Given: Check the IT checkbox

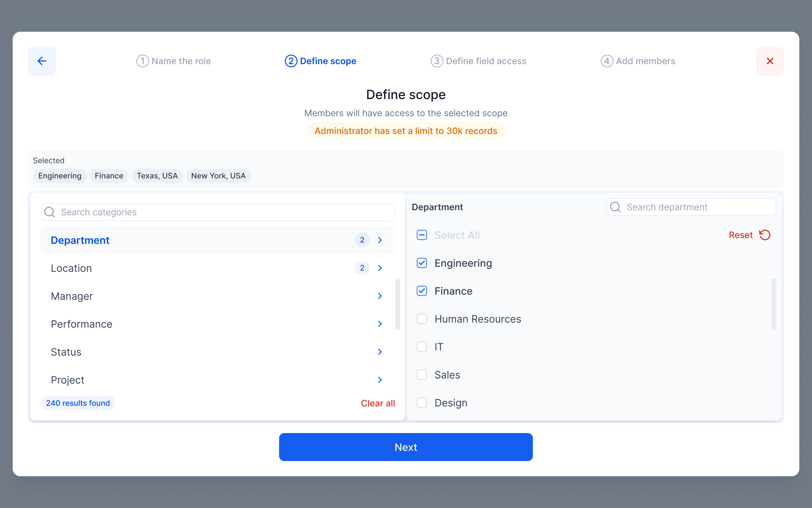Looking at the screenshot, I should point(422,346).
